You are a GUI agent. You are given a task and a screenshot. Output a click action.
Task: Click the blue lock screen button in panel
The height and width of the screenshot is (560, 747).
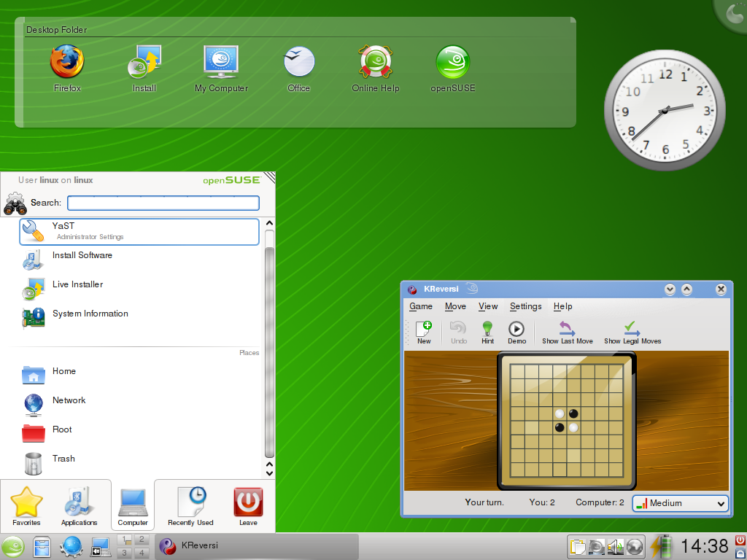[x=740, y=553]
